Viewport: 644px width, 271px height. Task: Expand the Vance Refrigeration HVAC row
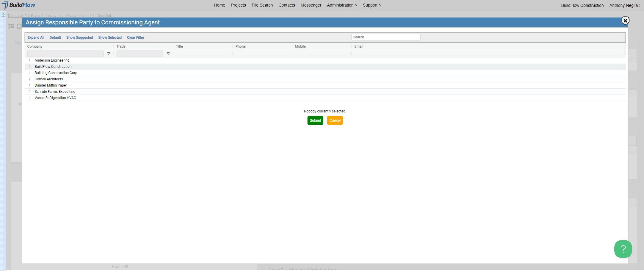pyautogui.click(x=29, y=98)
